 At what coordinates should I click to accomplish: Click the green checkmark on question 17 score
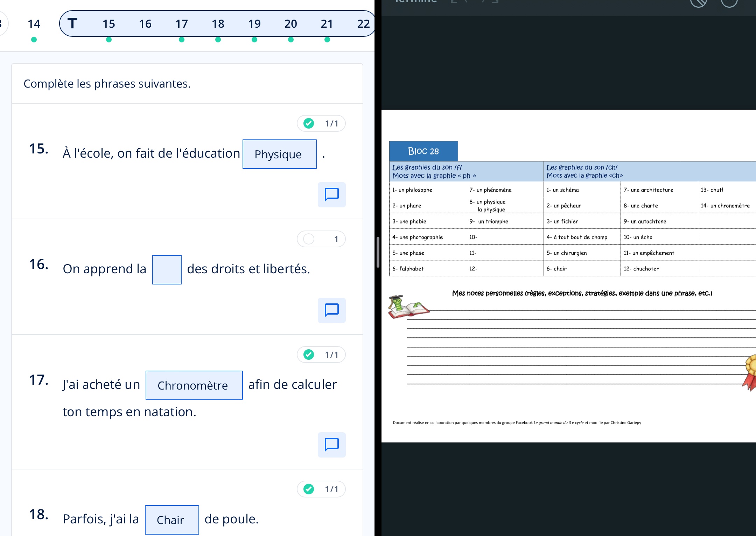click(309, 355)
